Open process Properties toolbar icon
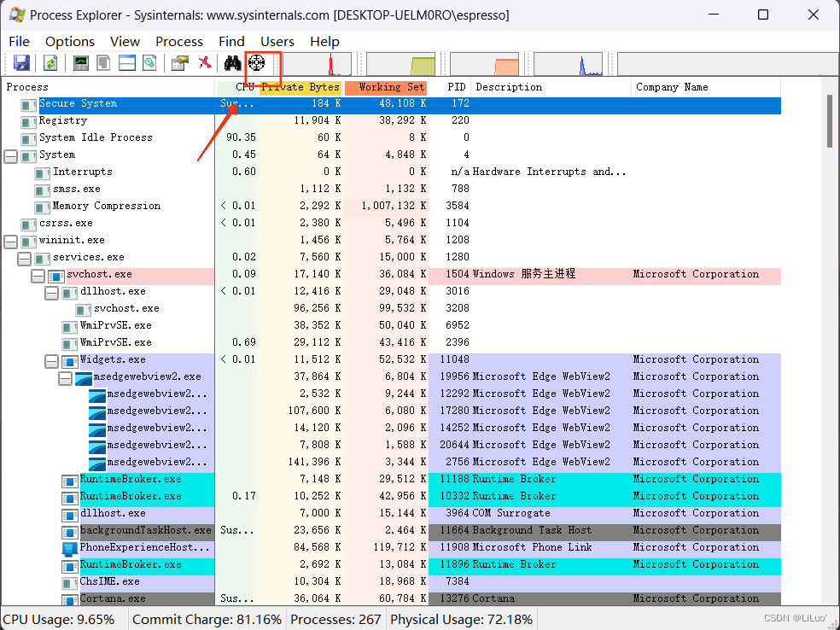This screenshot has width=840, height=630. [180, 63]
